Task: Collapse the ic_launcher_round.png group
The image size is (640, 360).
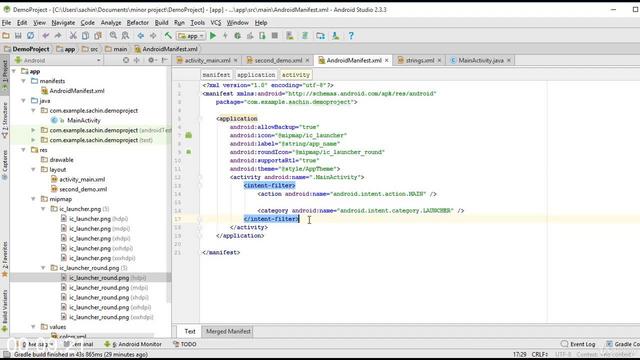Action: pyautogui.click(x=43, y=268)
